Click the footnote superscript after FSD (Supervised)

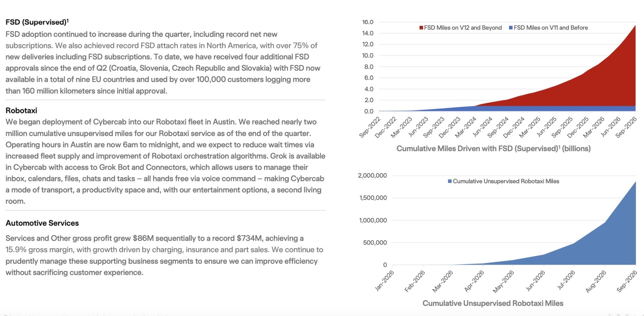tap(67, 20)
